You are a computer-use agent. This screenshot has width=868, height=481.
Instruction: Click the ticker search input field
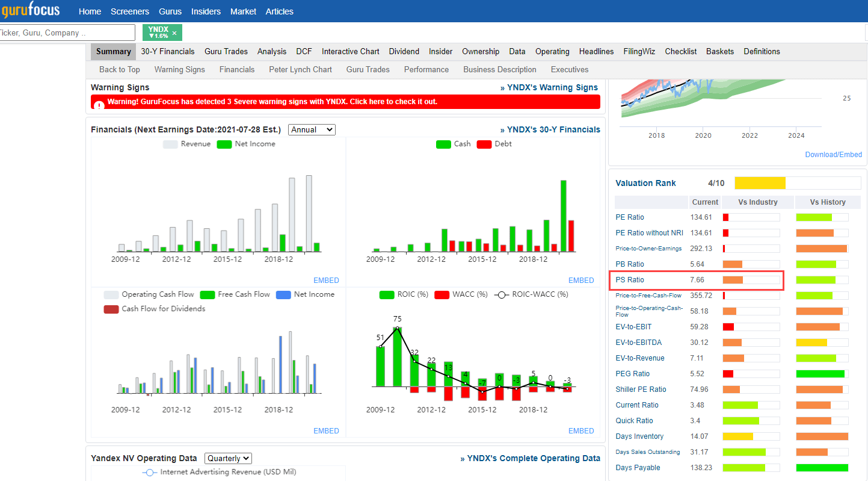pyautogui.click(x=66, y=33)
